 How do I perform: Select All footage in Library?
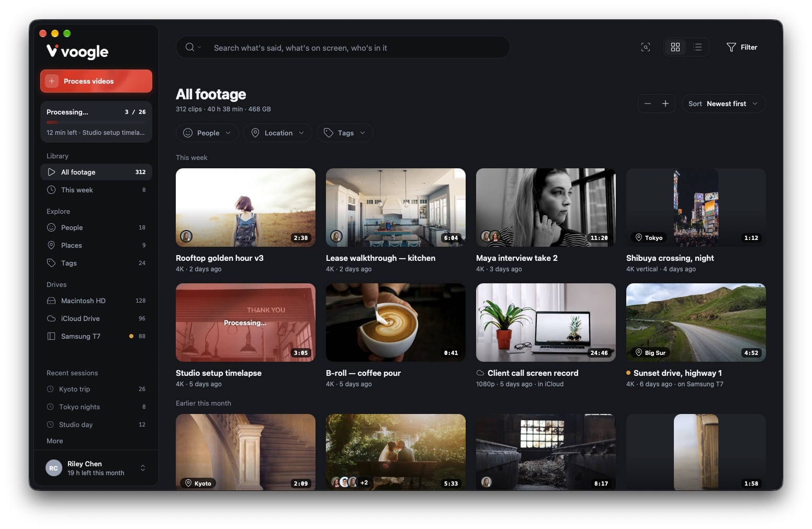pyautogui.click(x=96, y=172)
